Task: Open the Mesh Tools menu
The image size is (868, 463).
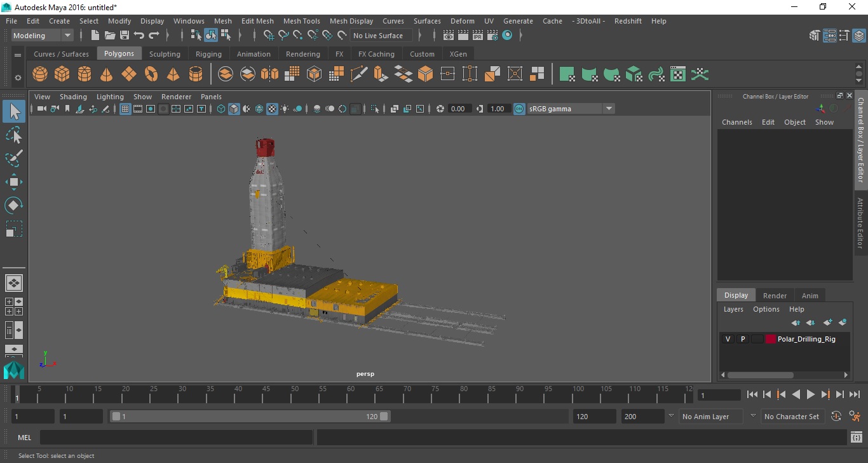Action: point(302,21)
